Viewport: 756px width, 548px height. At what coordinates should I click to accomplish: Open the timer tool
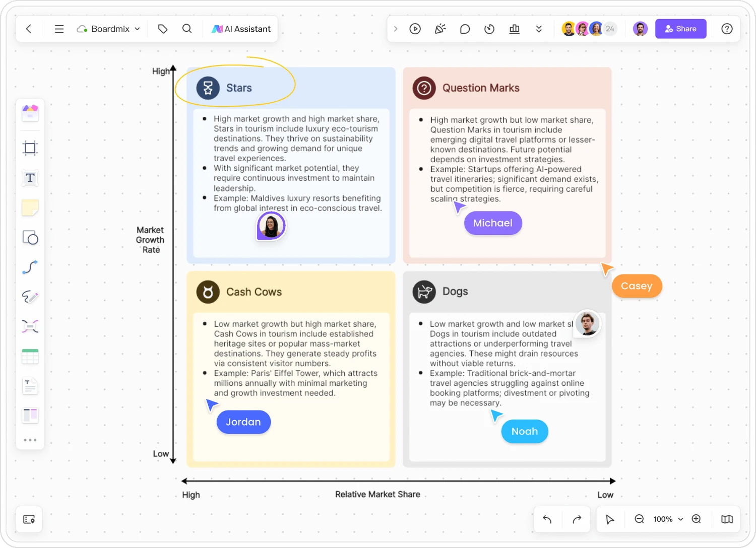click(x=489, y=29)
